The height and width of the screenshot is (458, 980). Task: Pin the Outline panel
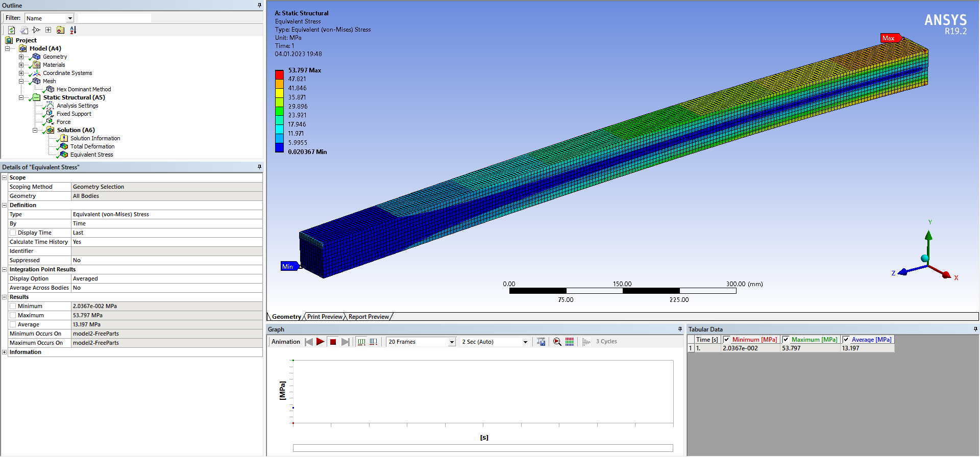[259, 5]
